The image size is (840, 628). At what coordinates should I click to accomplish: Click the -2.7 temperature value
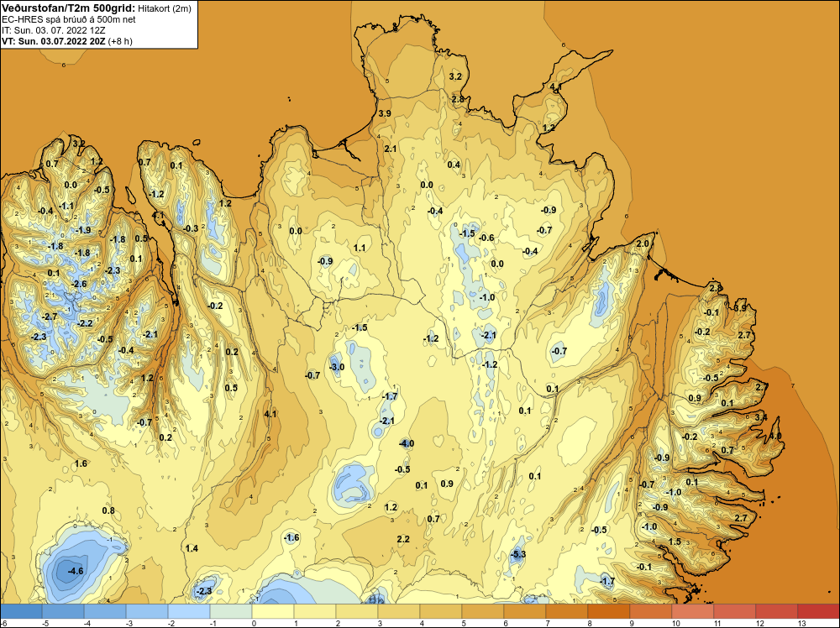tap(50, 317)
